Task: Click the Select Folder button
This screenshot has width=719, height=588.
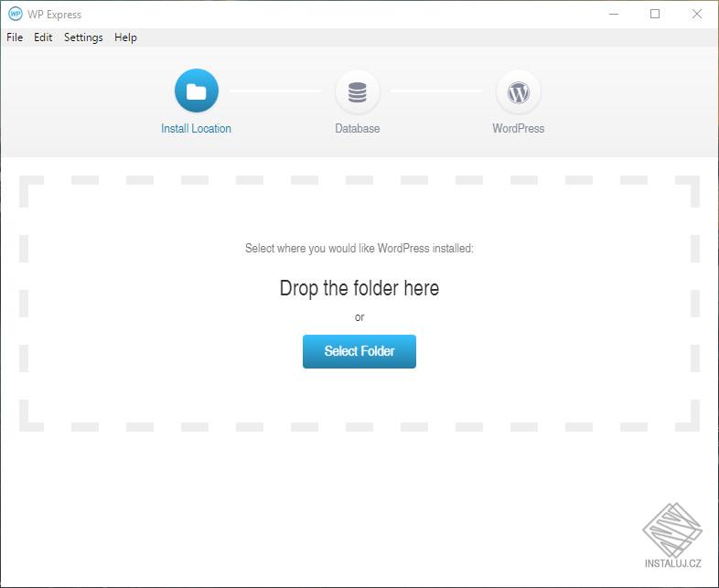Action: click(359, 351)
